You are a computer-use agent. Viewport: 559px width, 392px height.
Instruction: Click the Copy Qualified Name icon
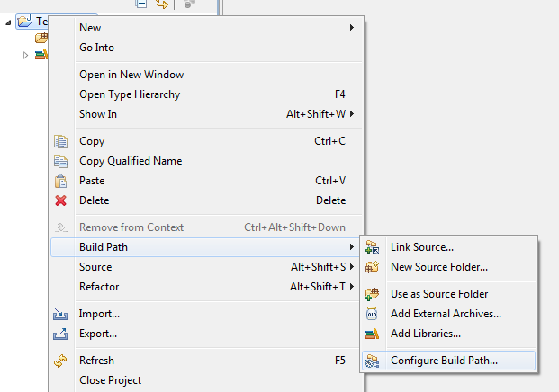[61, 161]
